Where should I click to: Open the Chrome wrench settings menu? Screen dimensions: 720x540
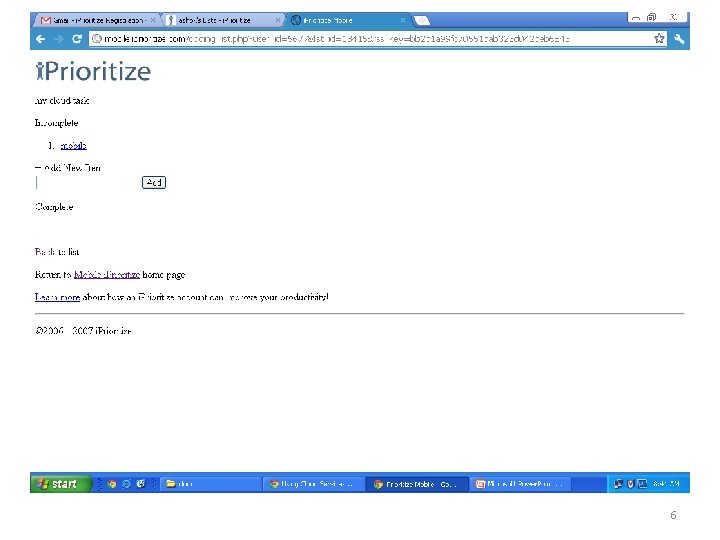(679, 39)
